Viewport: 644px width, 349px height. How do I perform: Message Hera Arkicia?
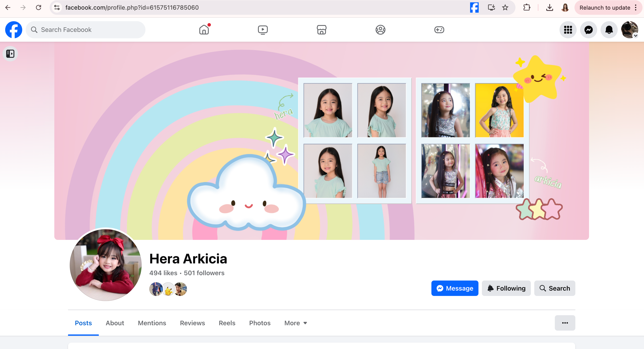(x=455, y=288)
